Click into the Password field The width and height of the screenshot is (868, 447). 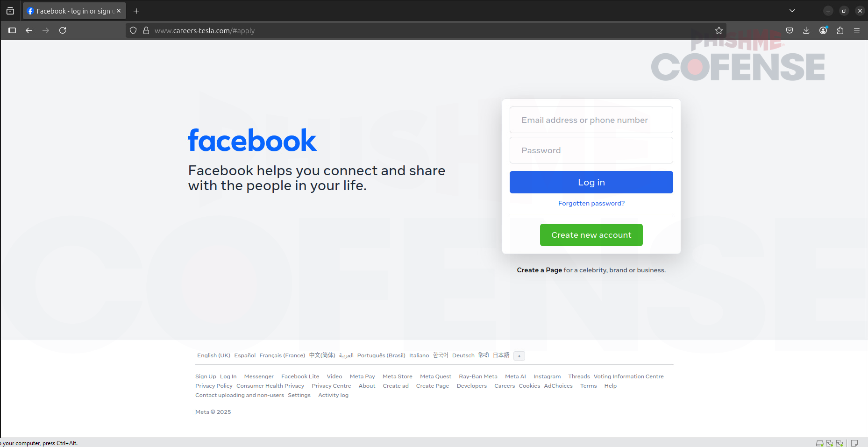pos(591,150)
